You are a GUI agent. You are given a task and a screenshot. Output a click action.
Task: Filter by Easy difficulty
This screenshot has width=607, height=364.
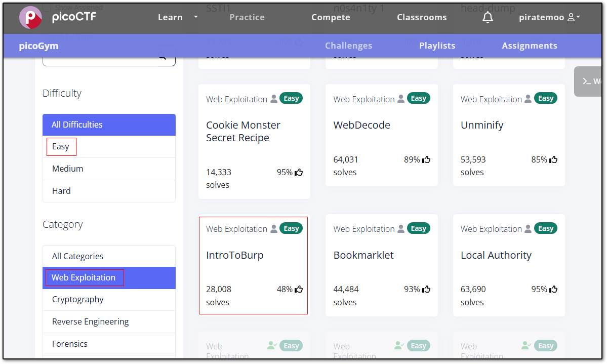tap(109, 147)
